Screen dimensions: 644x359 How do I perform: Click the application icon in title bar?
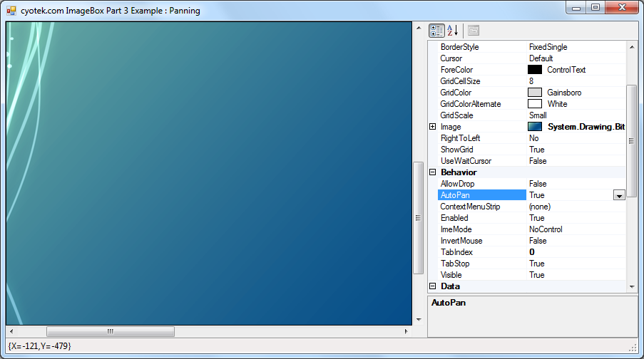11,11
